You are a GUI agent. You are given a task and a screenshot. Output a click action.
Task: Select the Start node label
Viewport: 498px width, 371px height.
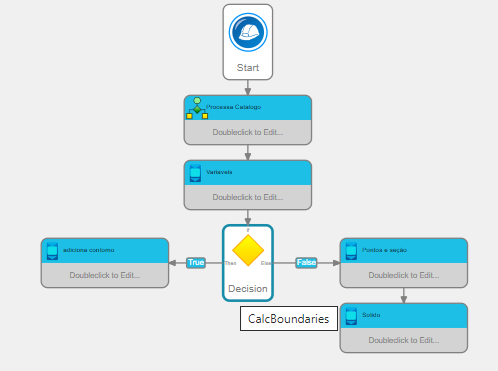pos(248,68)
